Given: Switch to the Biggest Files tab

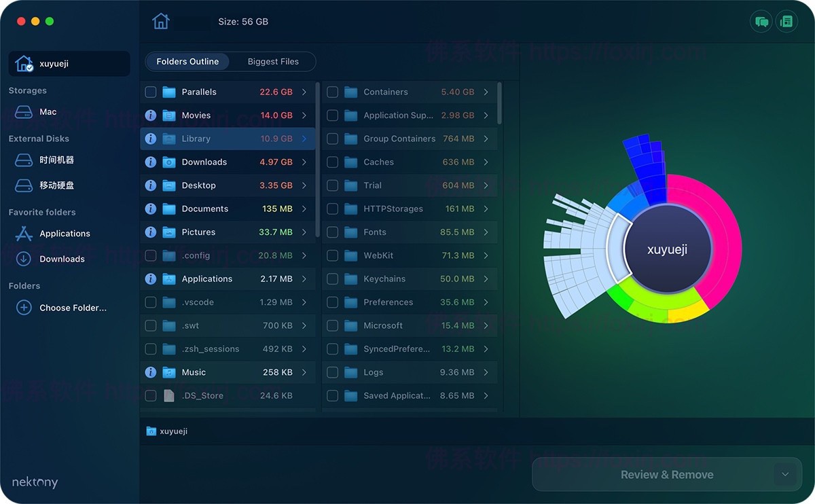Looking at the screenshot, I should (273, 61).
